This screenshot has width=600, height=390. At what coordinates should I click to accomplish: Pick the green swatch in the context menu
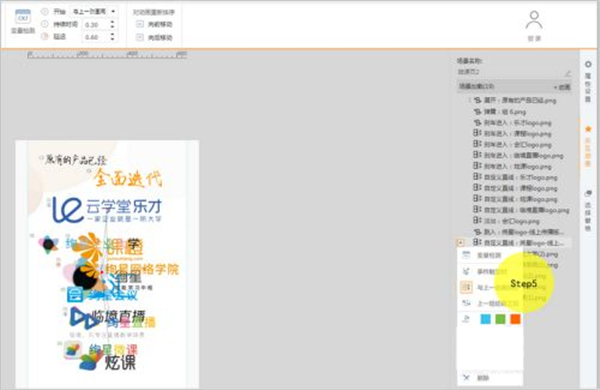click(500, 319)
